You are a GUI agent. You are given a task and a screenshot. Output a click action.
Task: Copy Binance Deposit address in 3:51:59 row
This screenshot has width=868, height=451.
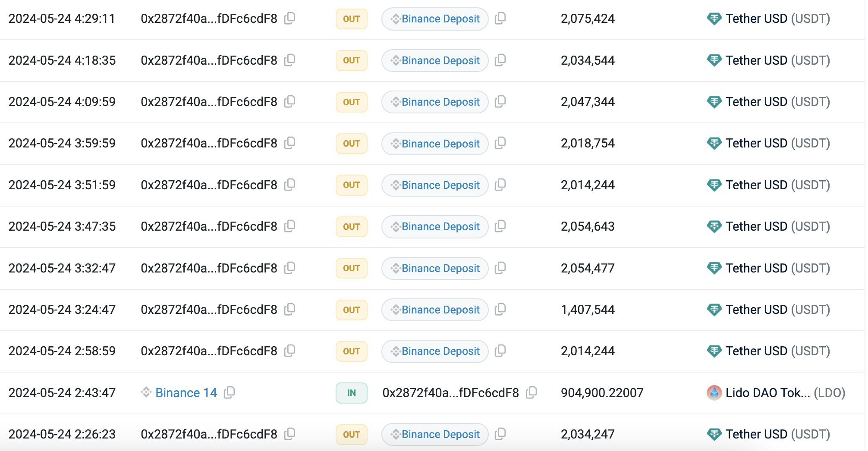pyautogui.click(x=500, y=185)
